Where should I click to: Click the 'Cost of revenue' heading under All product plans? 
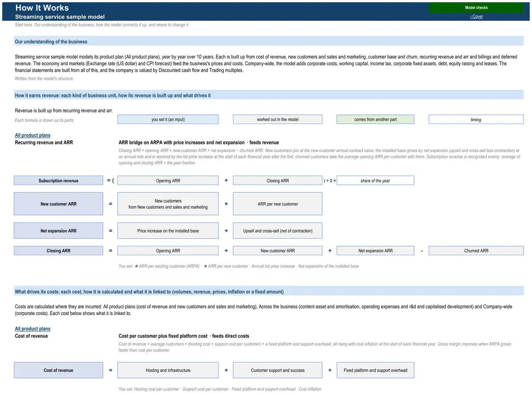[31, 336]
